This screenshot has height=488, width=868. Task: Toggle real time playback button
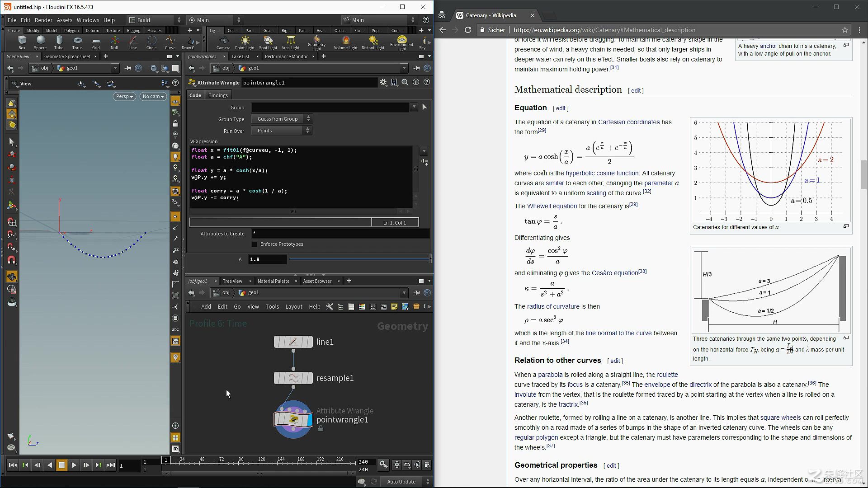[396, 465]
